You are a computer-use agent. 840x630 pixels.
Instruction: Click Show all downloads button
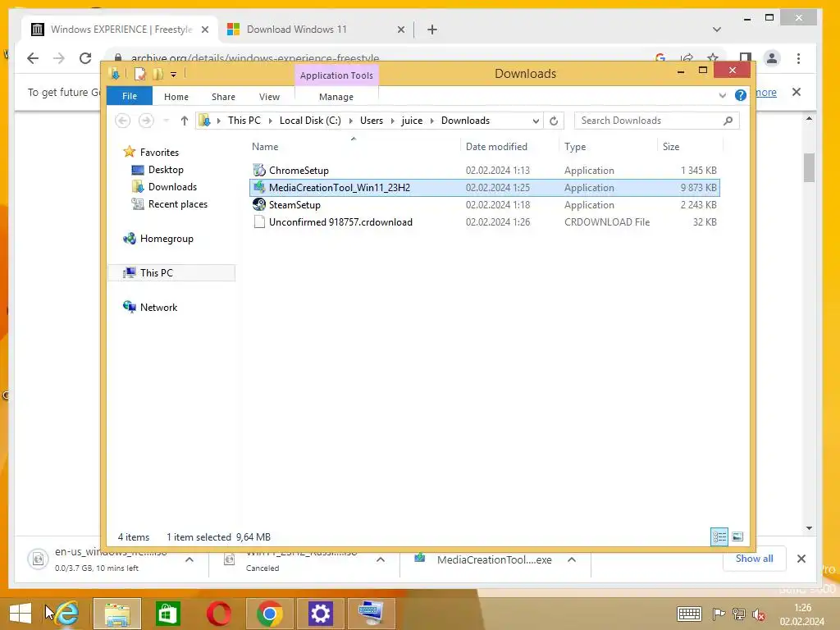(x=755, y=559)
